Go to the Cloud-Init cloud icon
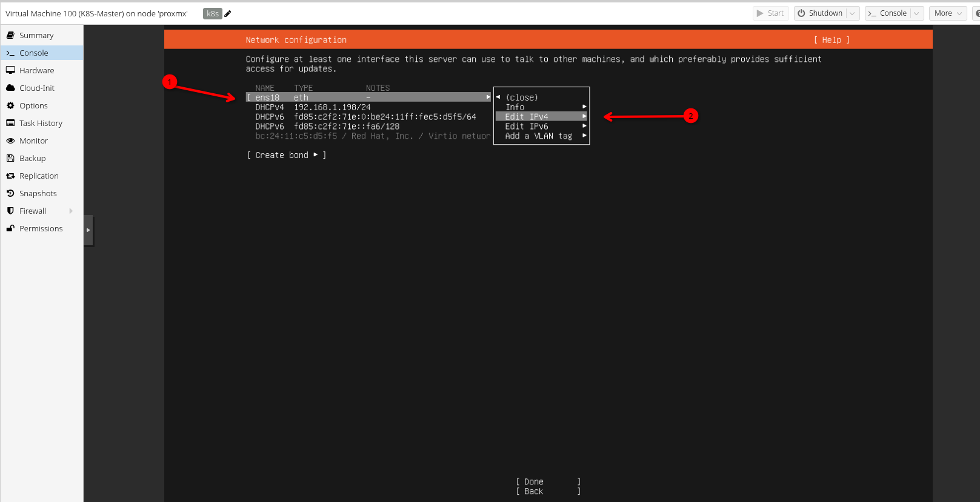980x502 pixels. click(10, 88)
